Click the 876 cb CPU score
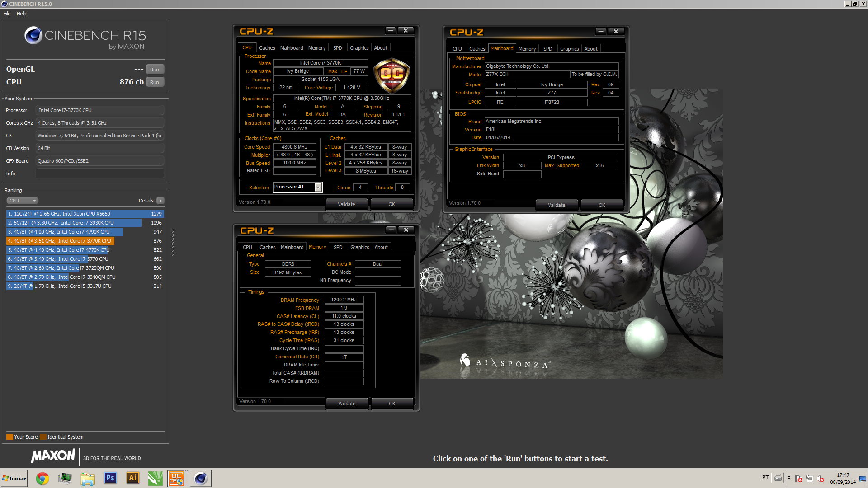Screen dimensions: 868x488 point(132,82)
